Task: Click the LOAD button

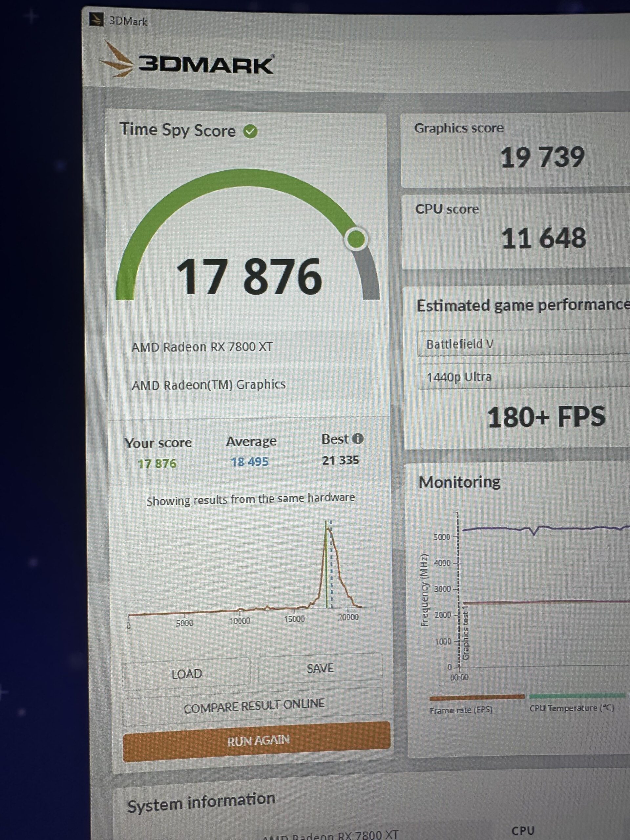Action: (186, 674)
